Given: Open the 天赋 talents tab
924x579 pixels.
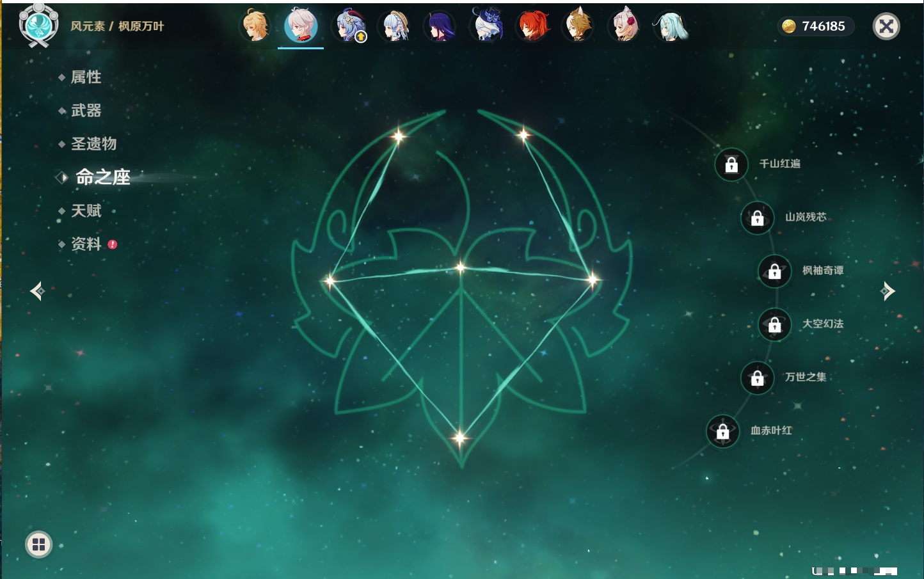Looking at the screenshot, I should (x=86, y=210).
